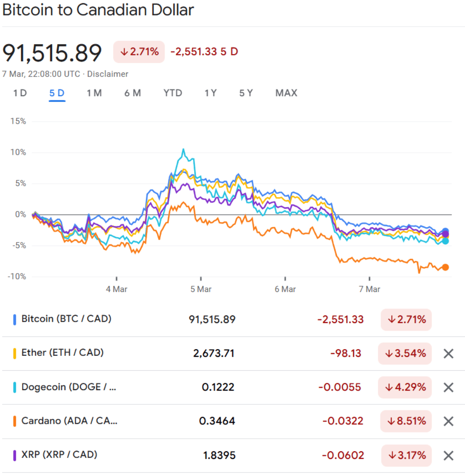Select the 1 M time range tab
This screenshot has height=476, width=465.
tap(94, 93)
